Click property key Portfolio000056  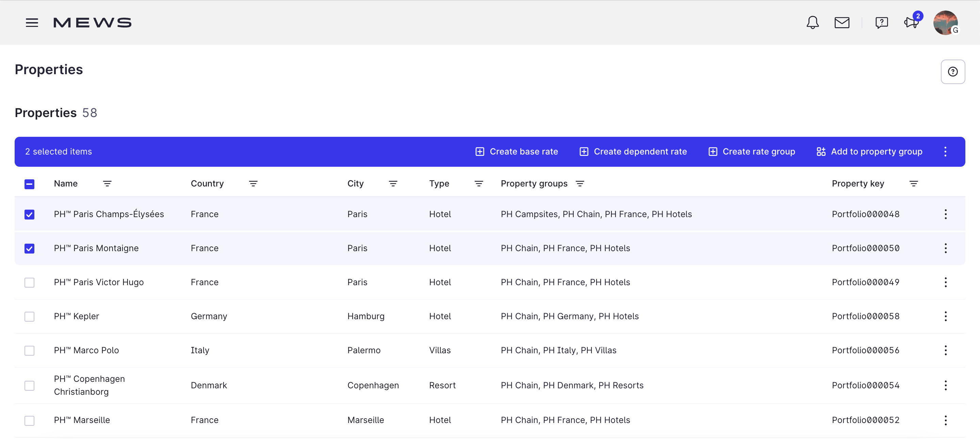tap(865, 351)
